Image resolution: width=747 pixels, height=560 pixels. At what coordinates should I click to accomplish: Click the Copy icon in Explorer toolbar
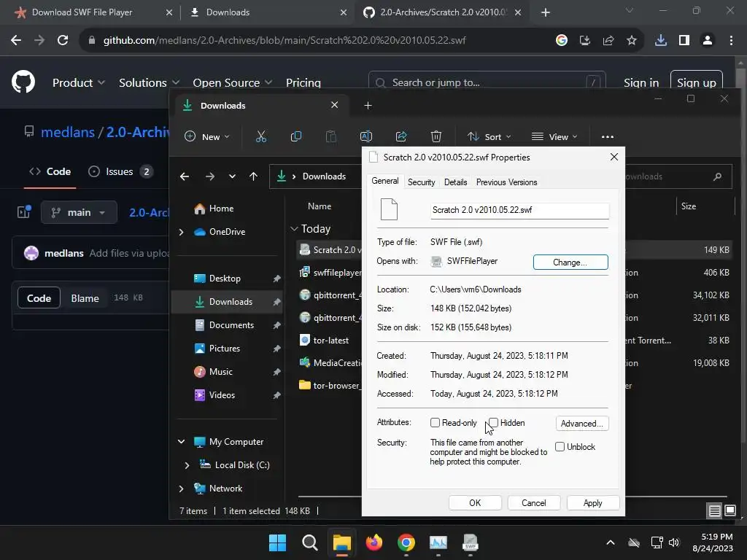pyautogui.click(x=296, y=136)
